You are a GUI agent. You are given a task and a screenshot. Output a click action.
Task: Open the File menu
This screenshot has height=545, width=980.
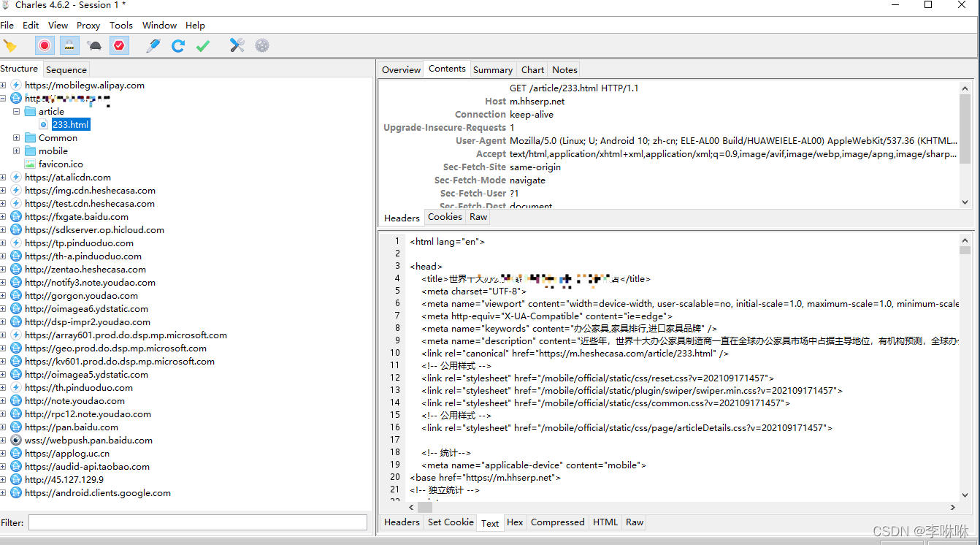7,25
